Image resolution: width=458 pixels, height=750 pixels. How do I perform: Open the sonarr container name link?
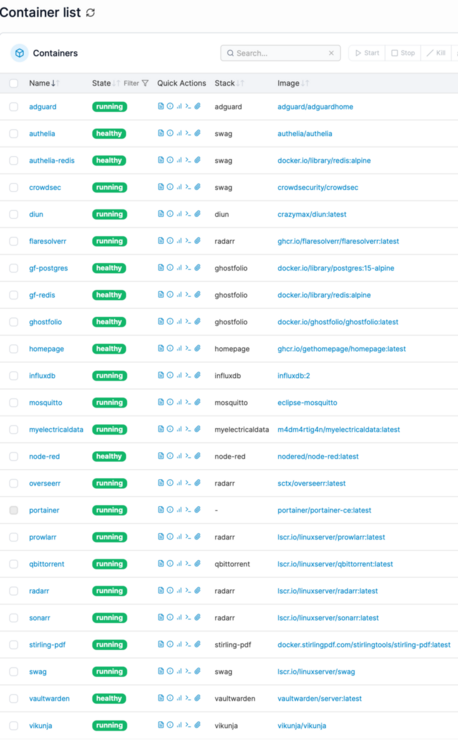coord(39,618)
